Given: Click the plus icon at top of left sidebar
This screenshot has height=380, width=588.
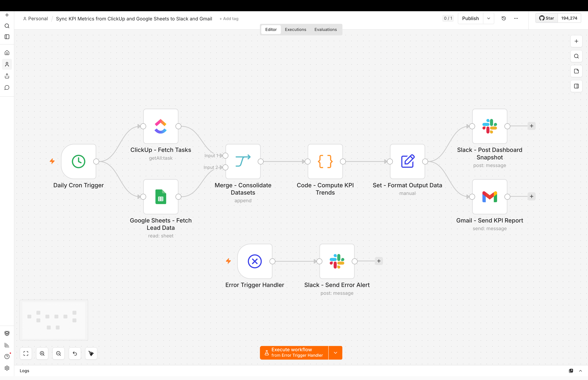Looking at the screenshot, I should tap(7, 15).
